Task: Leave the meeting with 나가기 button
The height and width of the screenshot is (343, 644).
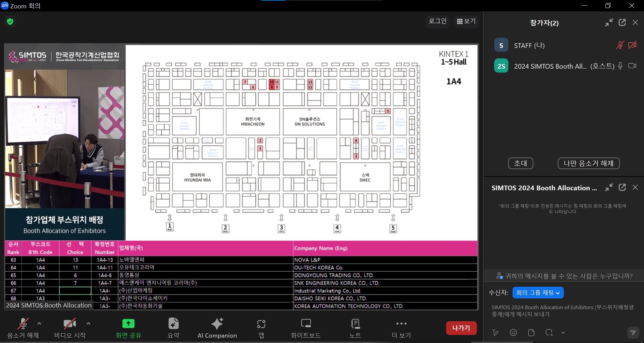Action: click(x=461, y=328)
